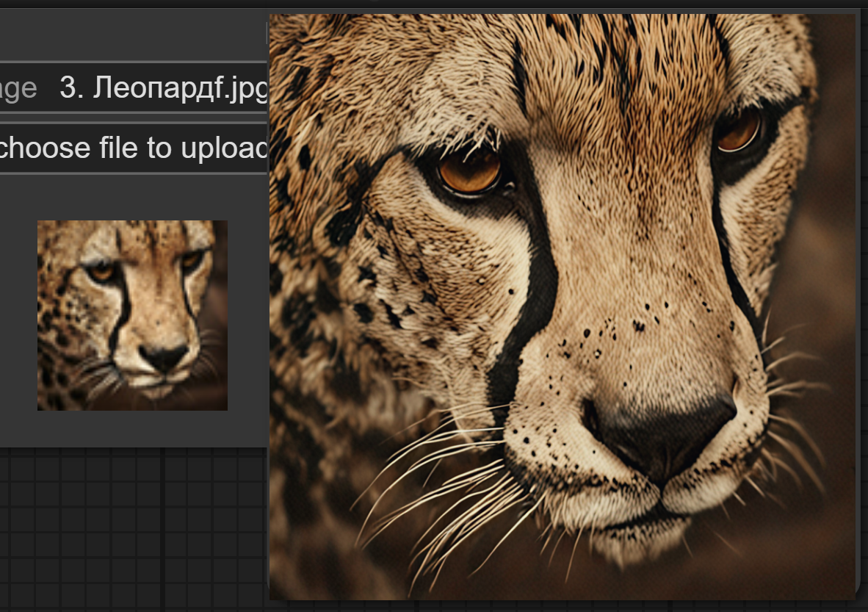Click the amber eye nearest the preview's center
868x612 pixels.
click(469, 170)
